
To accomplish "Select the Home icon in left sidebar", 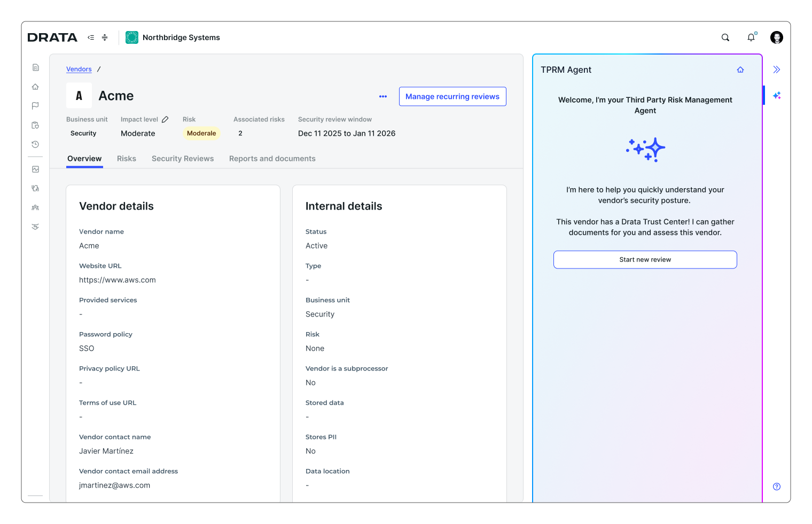I will pos(35,86).
